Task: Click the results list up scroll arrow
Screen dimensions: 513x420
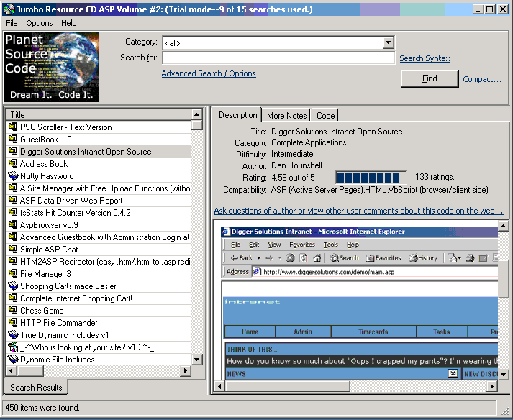Action: pos(196,114)
